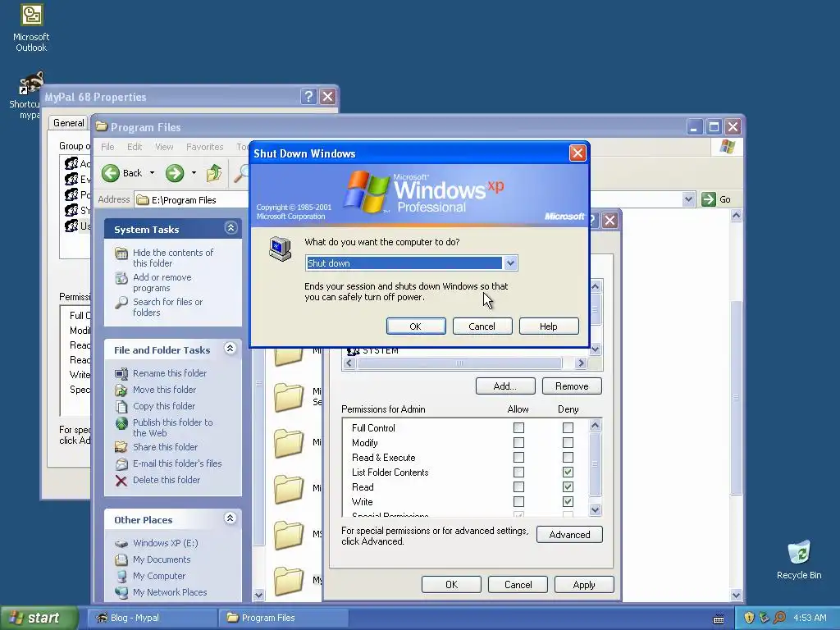Toggle Write Allow checkbox
This screenshot has width=840, height=630.
[x=518, y=501]
